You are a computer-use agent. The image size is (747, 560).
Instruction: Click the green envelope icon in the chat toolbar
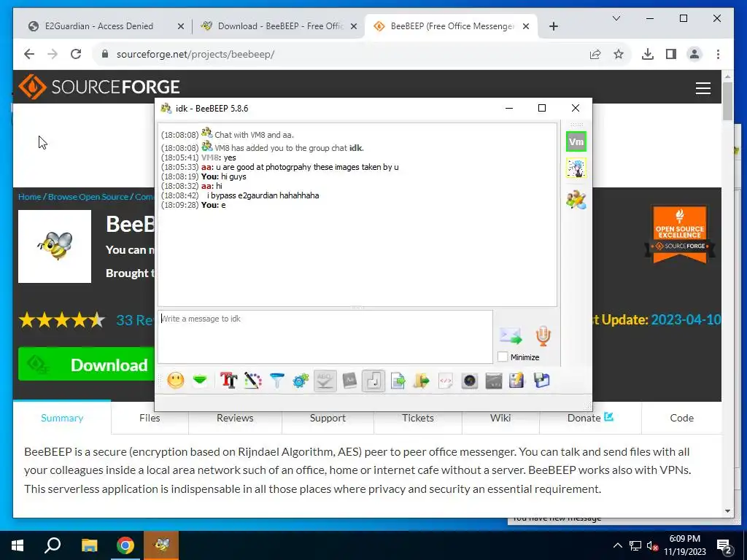(x=200, y=381)
